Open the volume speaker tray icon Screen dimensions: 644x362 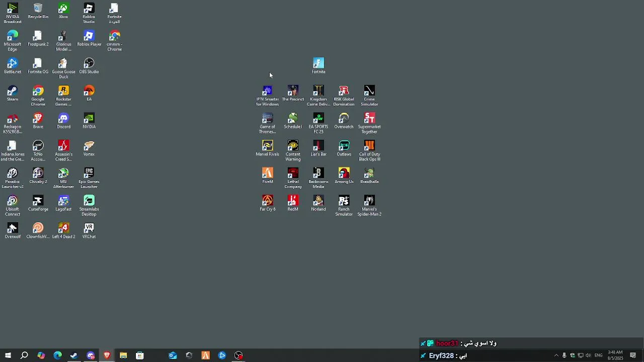click(x=588, y=355)
